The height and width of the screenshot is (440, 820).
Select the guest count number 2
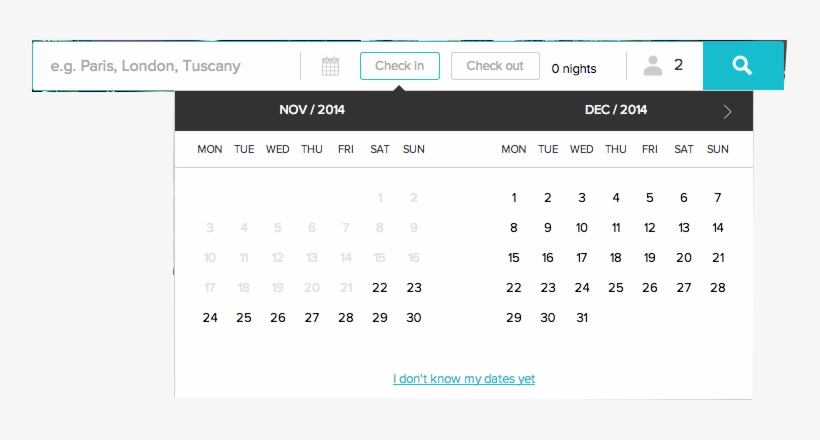click(678, 65)
